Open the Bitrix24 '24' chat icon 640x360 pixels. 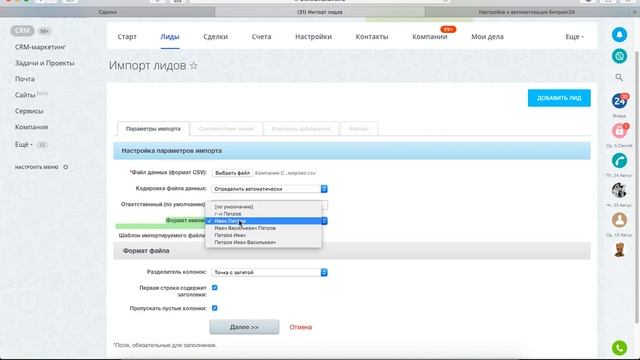(619, 101)
